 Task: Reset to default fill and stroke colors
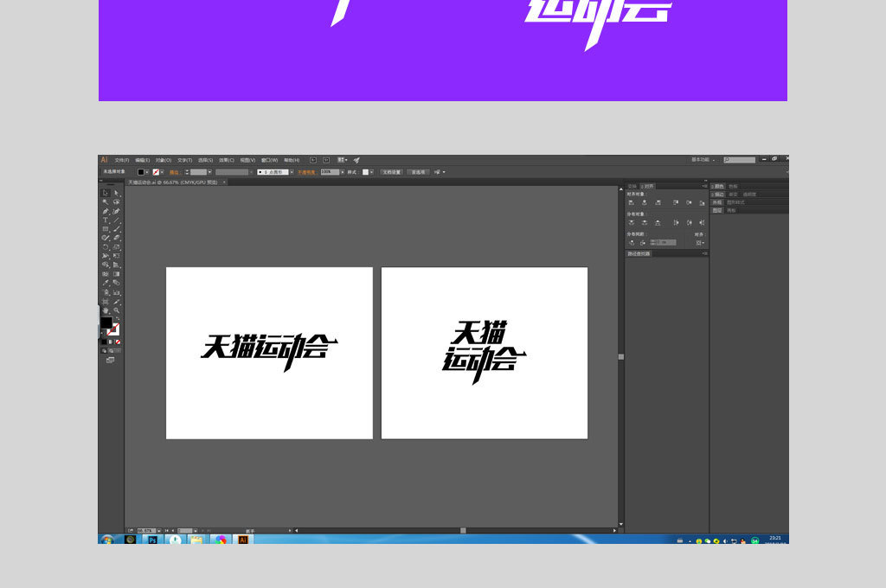pyautogui.click(x=103, y=333)
